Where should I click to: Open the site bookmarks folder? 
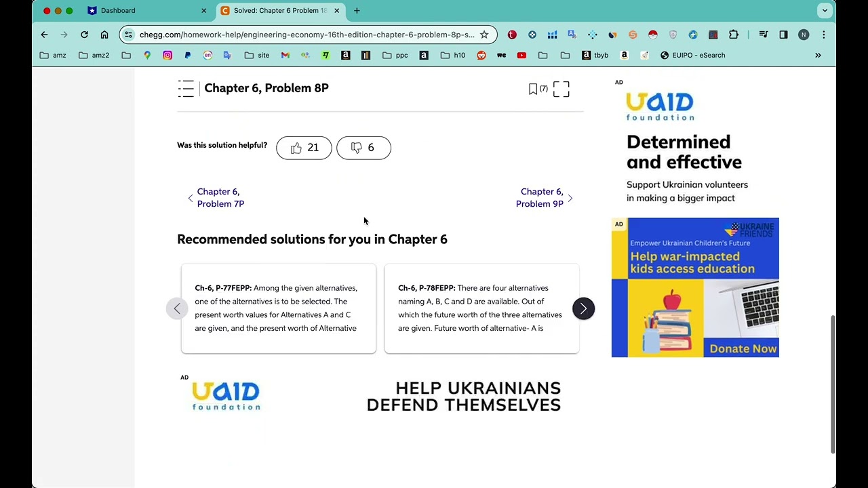(x=257, y=56)
